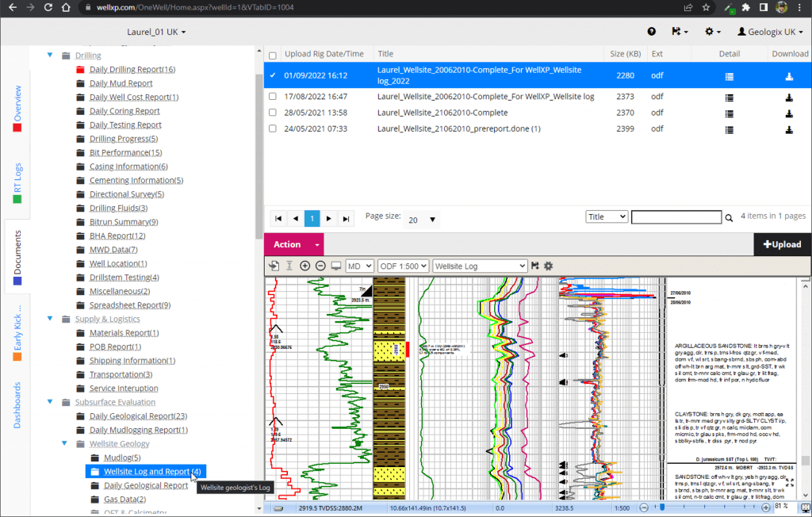The height and width of the screenshot is (517, 812).
Task: Open viewer settings gear icon
Action: click(549, 266)
